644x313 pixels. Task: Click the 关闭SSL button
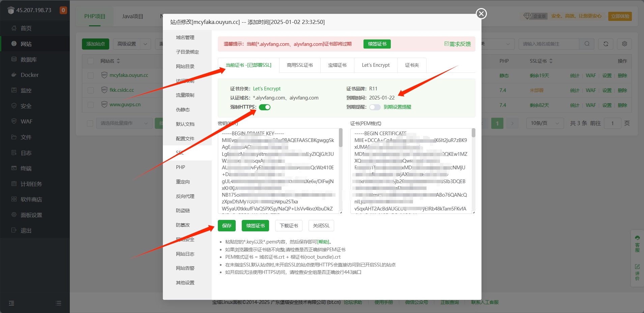click(321, 226)
